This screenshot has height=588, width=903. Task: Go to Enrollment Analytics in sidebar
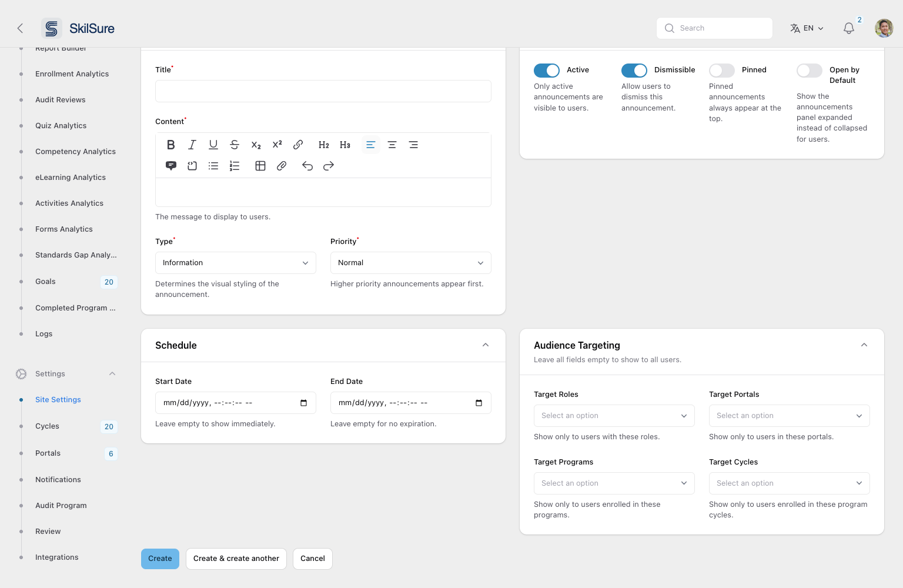click(x=72, y=74)
